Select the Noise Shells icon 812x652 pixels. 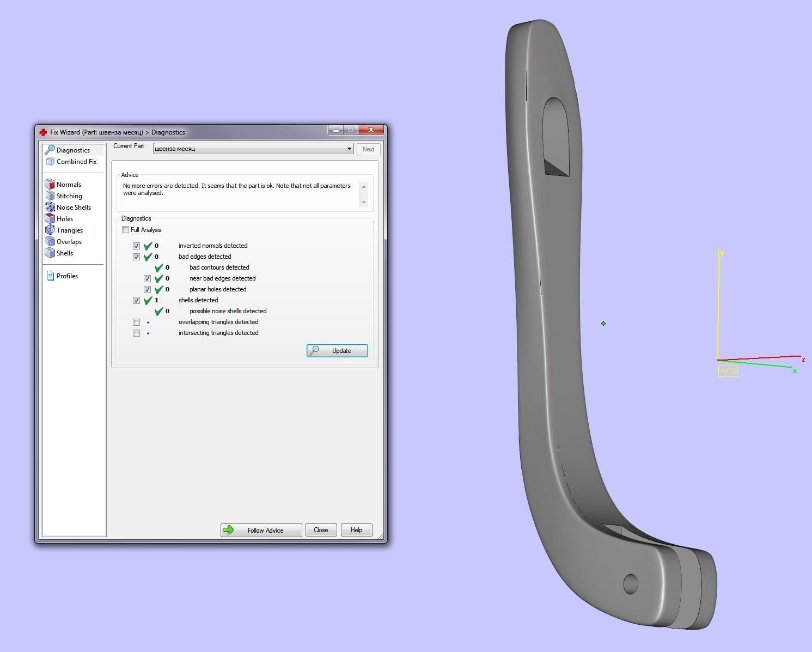[x=50, y=207]
